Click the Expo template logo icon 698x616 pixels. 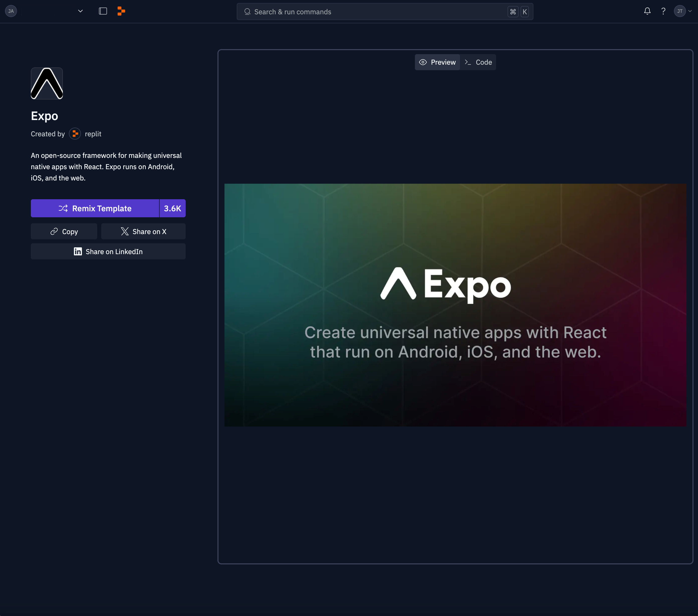pyautogui.click(x=47, y=83)
